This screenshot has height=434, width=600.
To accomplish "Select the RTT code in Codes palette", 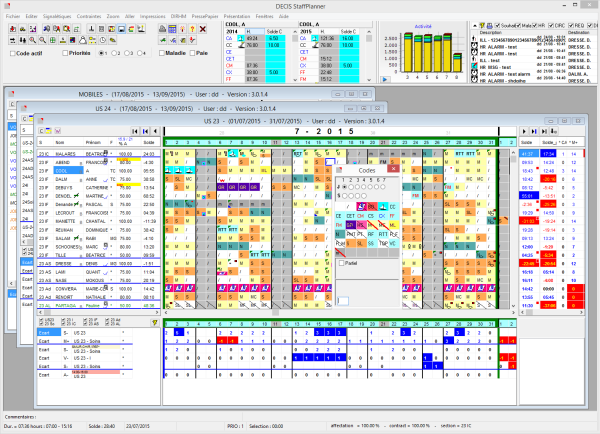I will 383,234.
